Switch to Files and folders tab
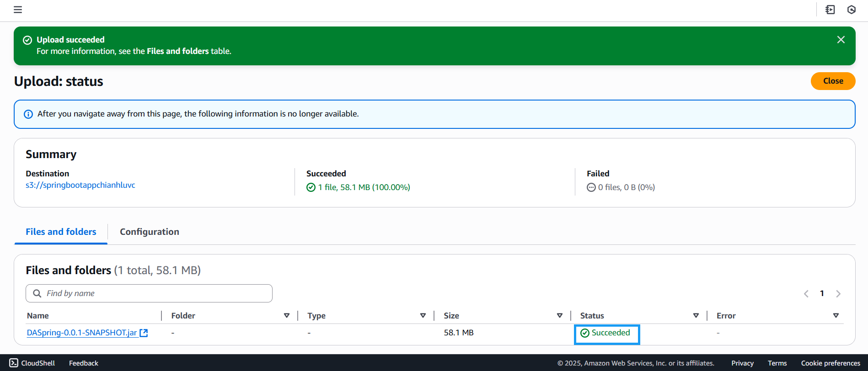 [x=61, y=232]
